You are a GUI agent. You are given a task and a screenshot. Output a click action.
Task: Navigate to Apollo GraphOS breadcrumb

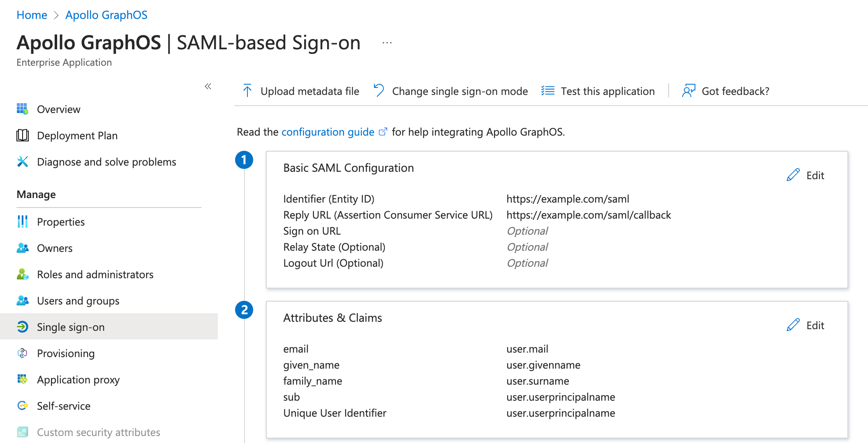tap(106, 15)
